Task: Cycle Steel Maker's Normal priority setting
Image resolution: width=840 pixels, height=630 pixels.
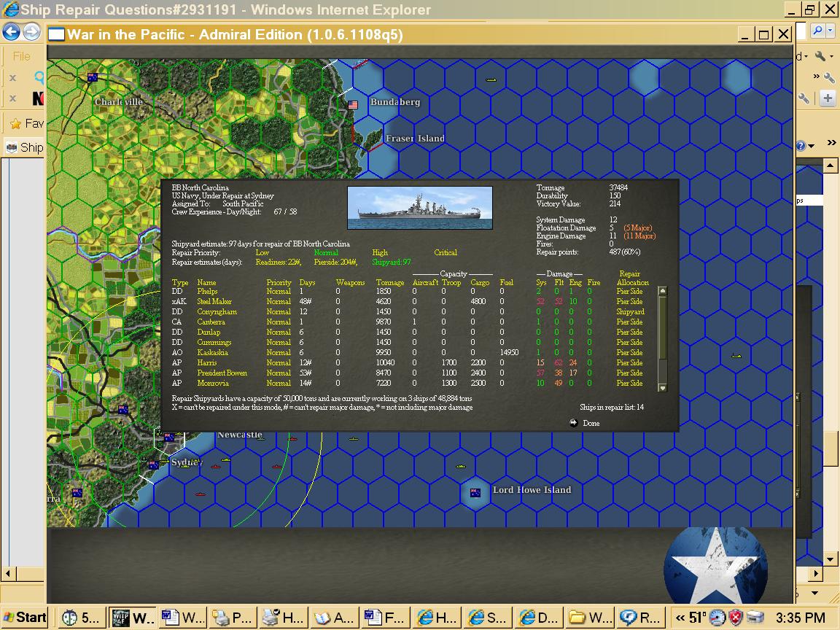Action: tap(279, 301)
